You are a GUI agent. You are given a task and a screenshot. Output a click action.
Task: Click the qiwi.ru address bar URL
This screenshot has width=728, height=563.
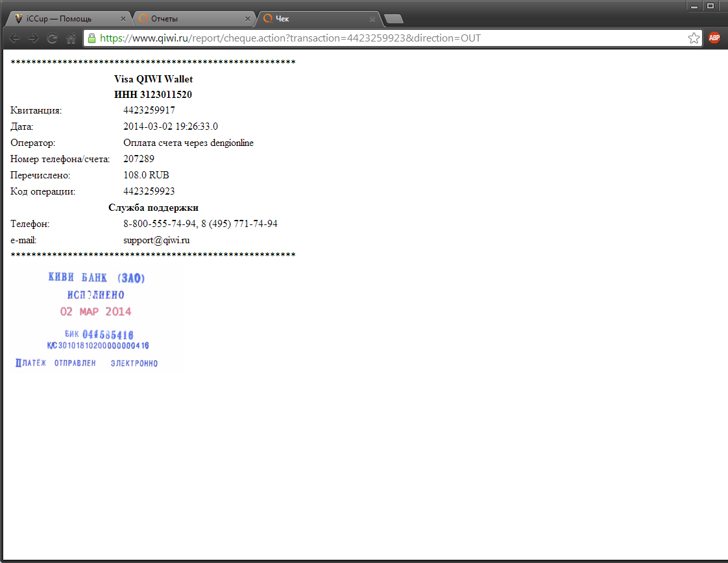click(290, 38)
